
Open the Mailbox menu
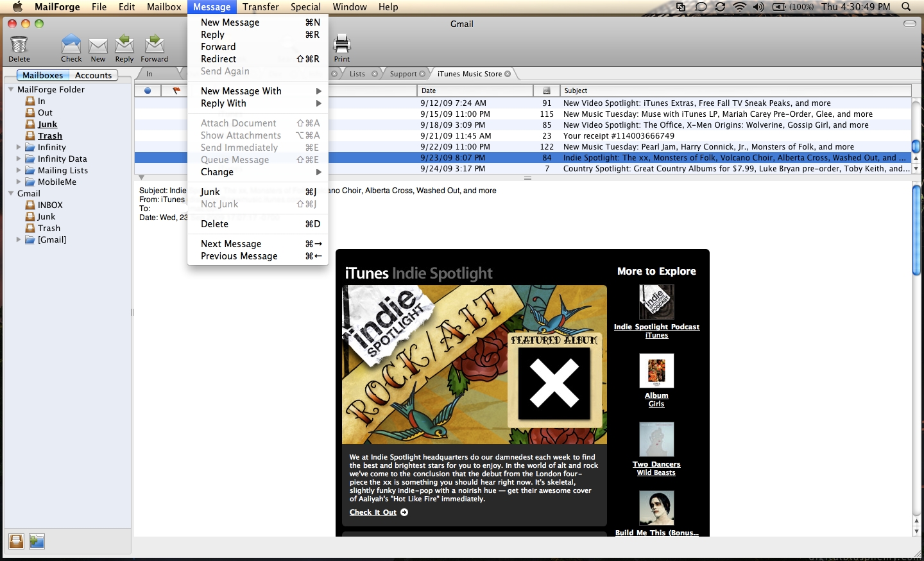click(x=164, y=6)
